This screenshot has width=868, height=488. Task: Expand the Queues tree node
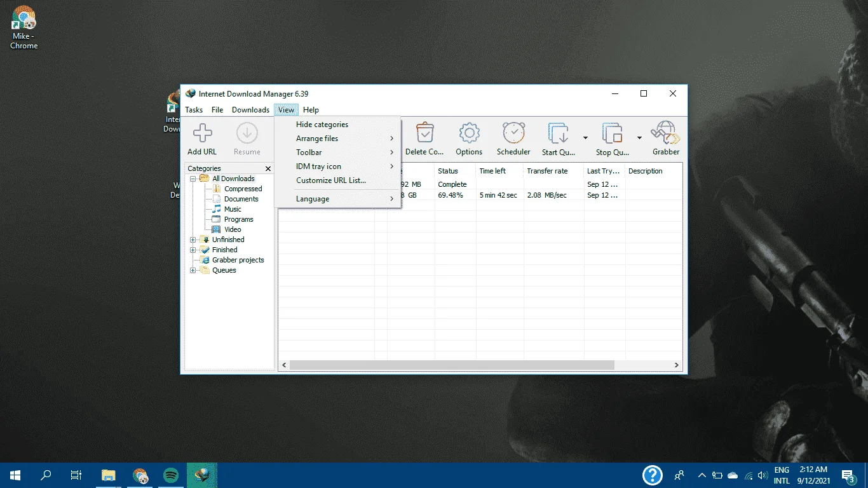point(193,270)
